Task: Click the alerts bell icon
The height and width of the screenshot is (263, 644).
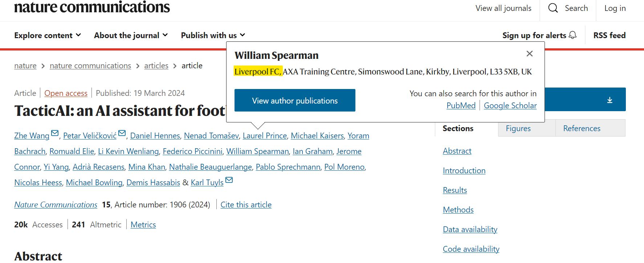Action: click(x=572, y=35)
